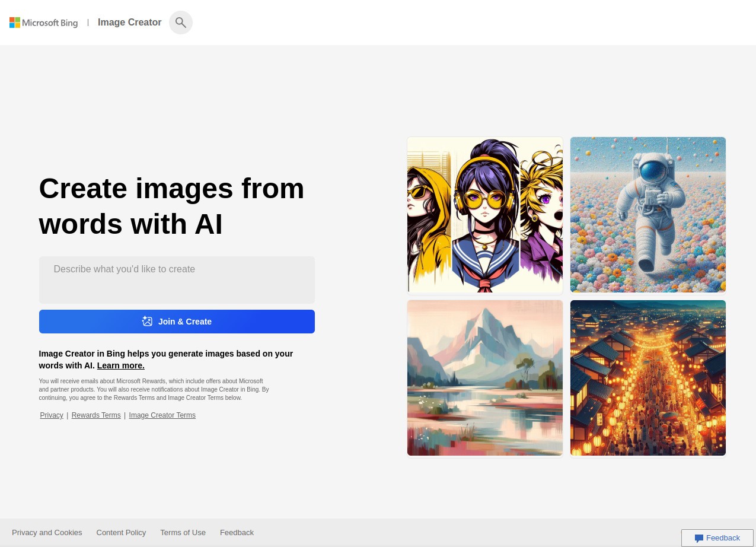This screenshot has height=547, width=756.
Task: Open the Learn more link
Action: pyautogui.click(x=120, y=365)
